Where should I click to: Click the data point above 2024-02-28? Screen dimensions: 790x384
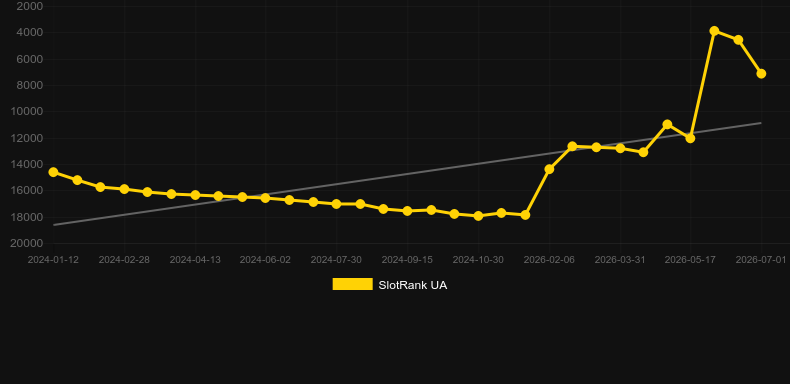124,189
